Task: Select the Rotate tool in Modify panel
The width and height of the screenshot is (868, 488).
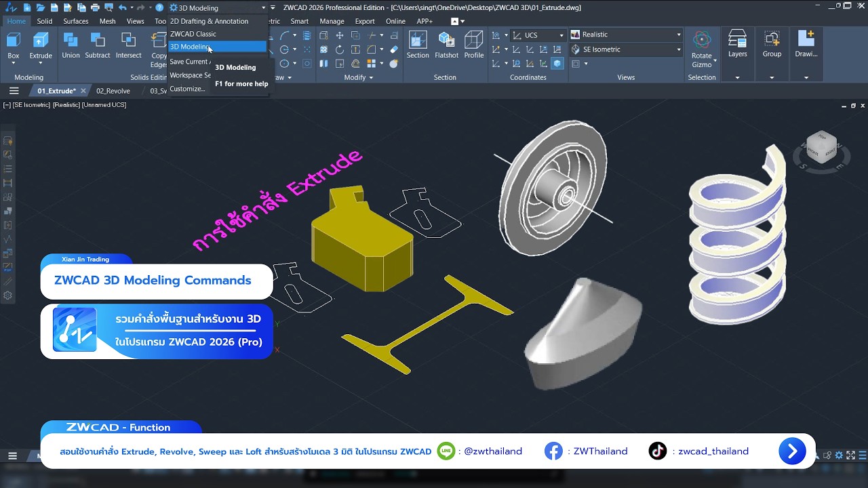Action: (340, 49)
